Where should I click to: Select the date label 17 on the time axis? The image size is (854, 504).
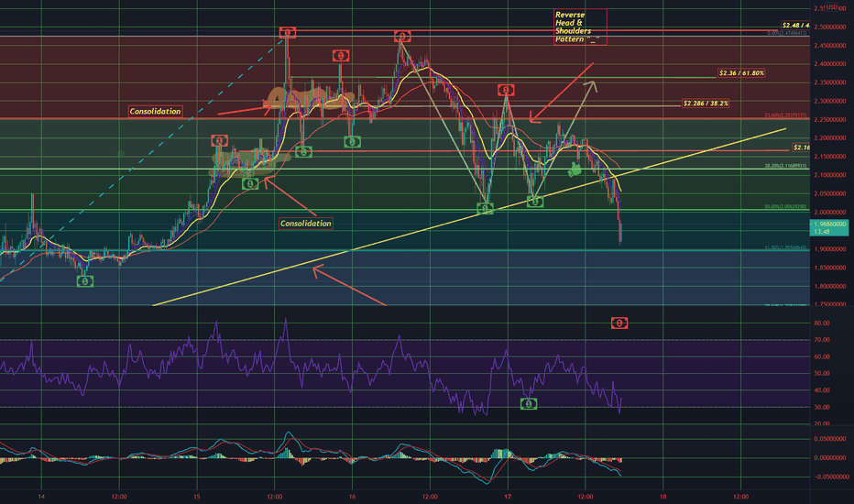[x=508, y=497]
